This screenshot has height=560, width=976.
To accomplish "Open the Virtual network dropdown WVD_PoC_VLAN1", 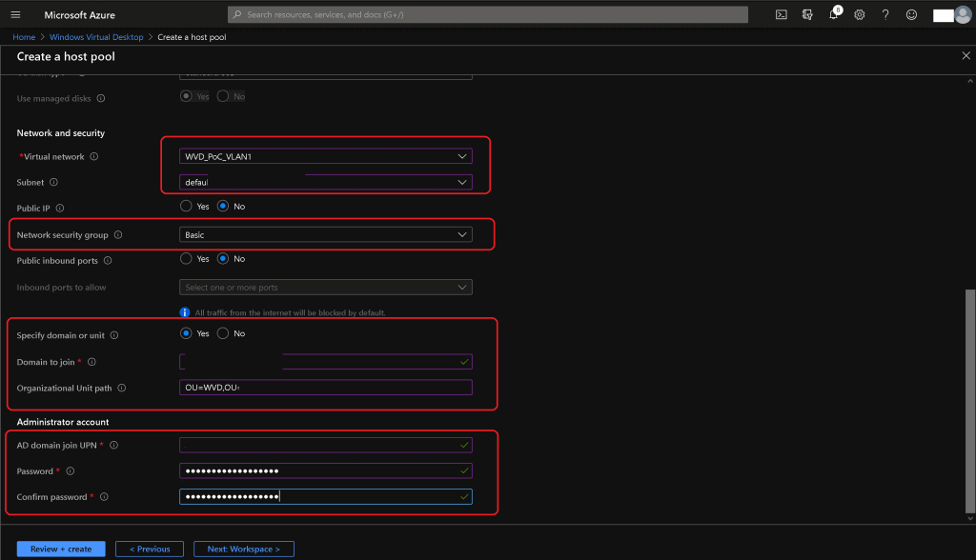I will click(326, 156).
